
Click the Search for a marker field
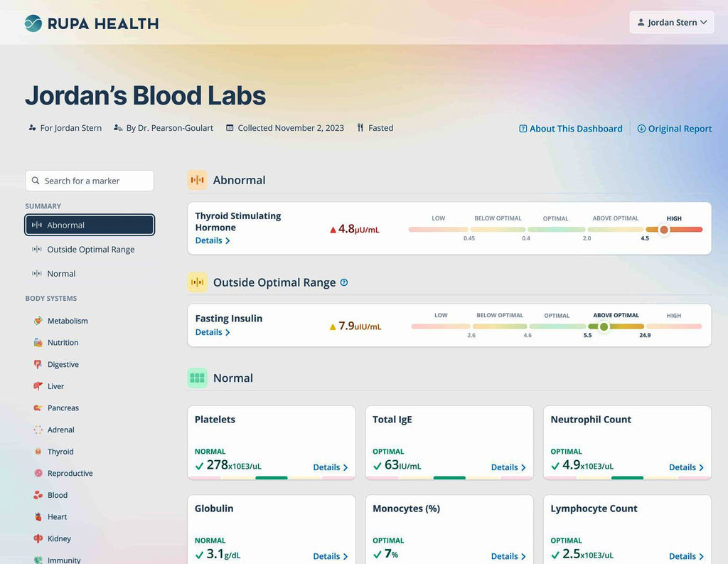click(x=90, y=181)
